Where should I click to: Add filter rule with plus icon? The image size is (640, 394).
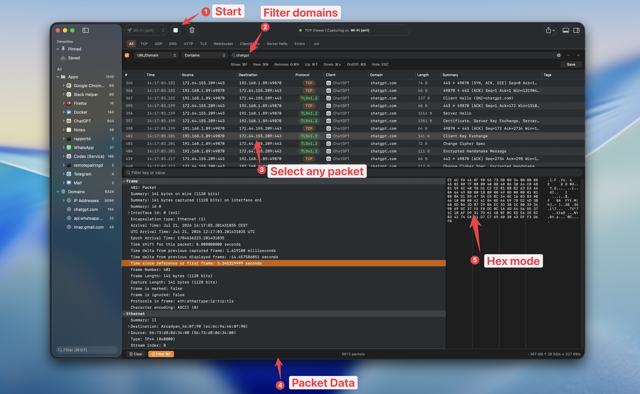pos(578,55)
